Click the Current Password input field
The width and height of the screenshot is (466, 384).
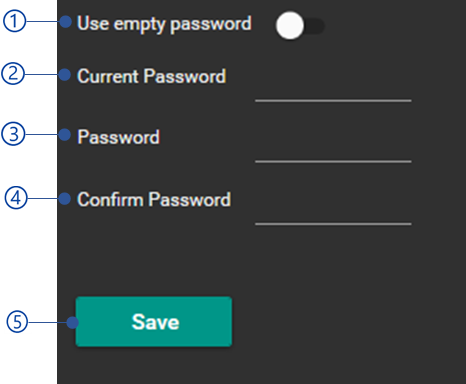(x=333, y=90)
